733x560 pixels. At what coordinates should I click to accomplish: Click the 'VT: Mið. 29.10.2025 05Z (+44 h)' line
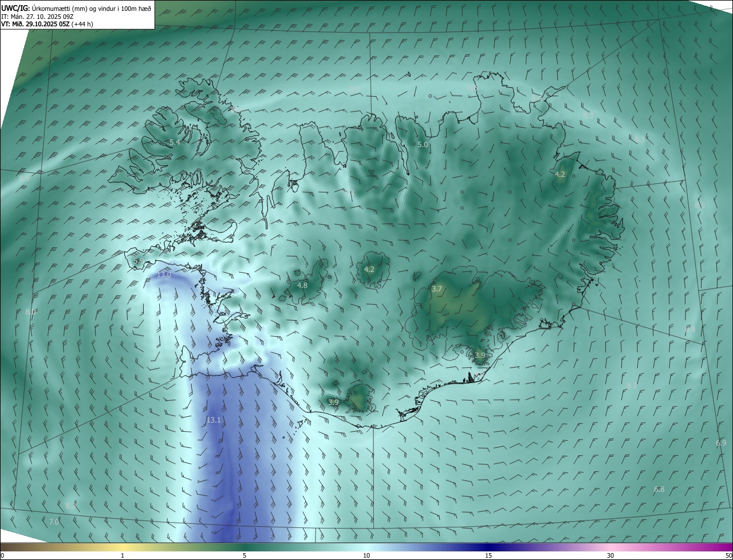[x=48, y=24]
